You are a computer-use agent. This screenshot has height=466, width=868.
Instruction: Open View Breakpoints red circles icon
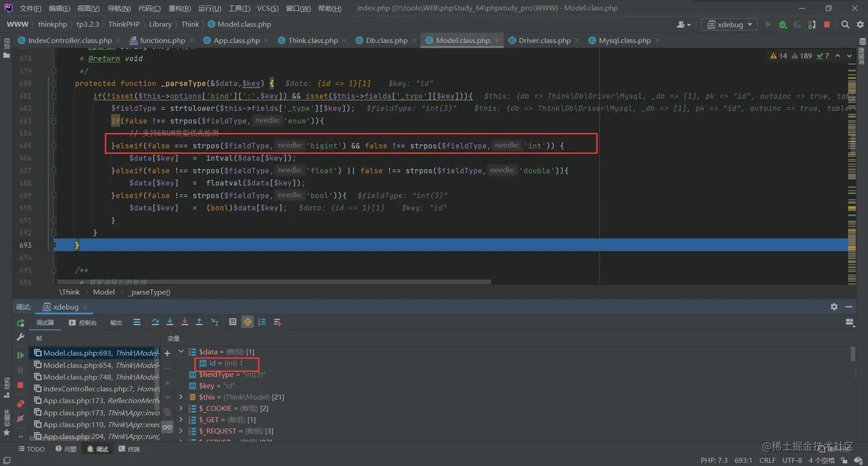(21, 403)
